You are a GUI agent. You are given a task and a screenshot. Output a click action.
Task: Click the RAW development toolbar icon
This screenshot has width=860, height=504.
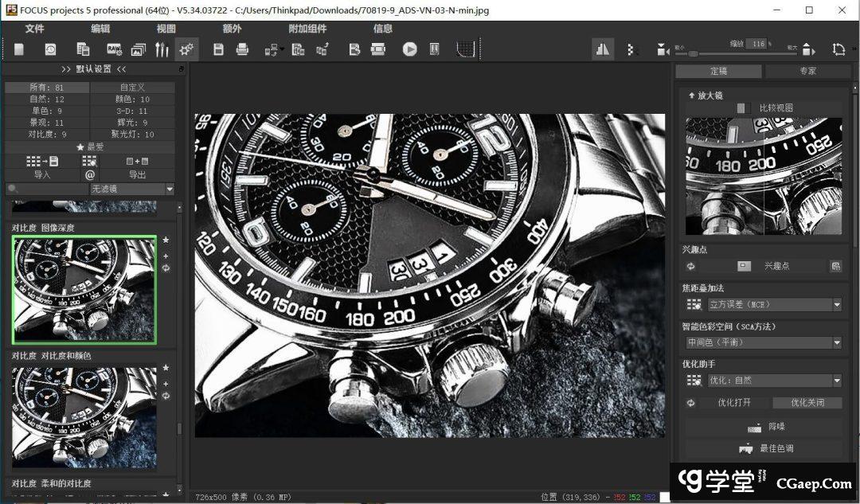click(114, 49)
